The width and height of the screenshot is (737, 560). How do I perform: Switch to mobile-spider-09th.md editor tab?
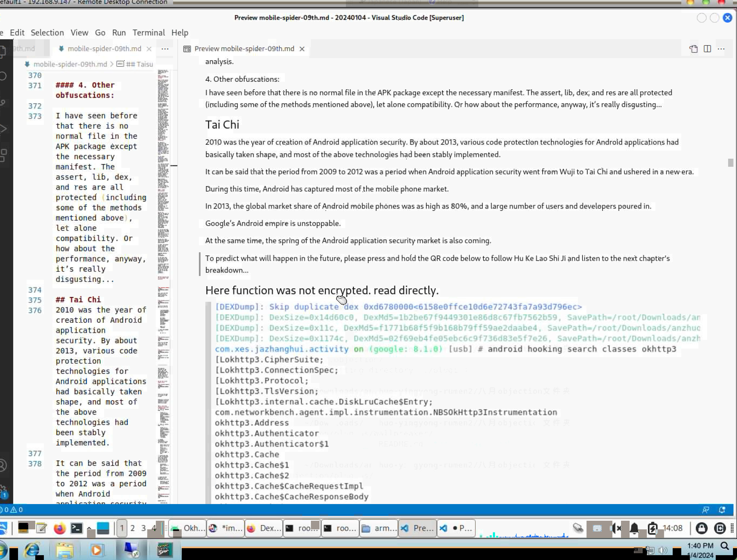tap(104, 49)
